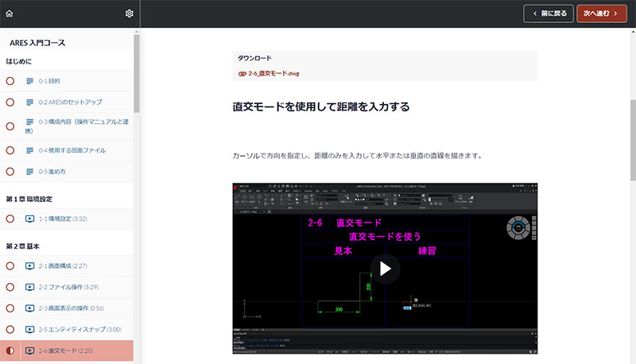
Task: Download 2-6_直交モード.dwg file
Action: (273, 74)
